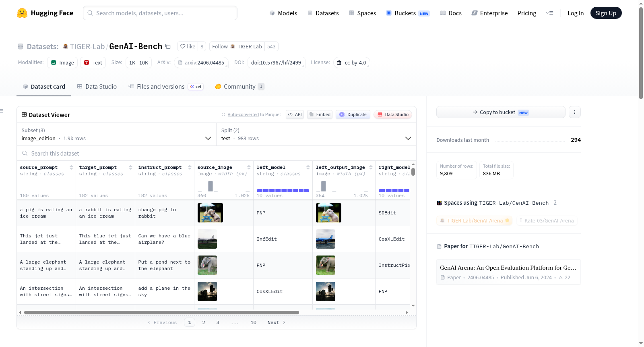
Task: Toggle the left sidebar hamburger icon
Action: 2,111
